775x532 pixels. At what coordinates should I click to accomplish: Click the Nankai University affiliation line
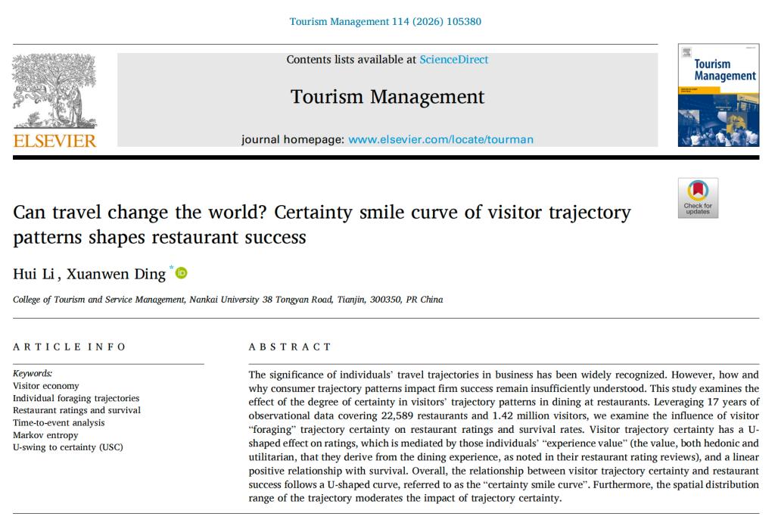(228, 300)
